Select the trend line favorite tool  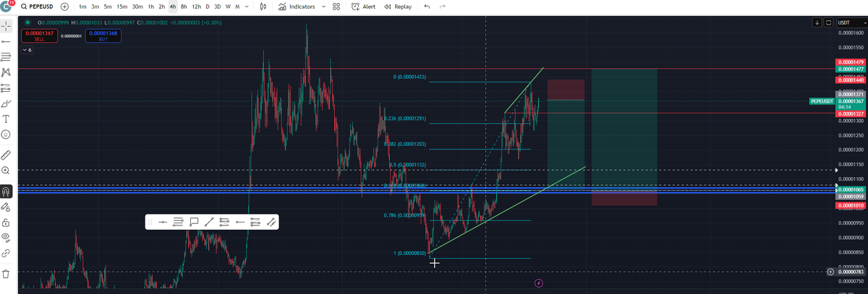coord(208,222)
